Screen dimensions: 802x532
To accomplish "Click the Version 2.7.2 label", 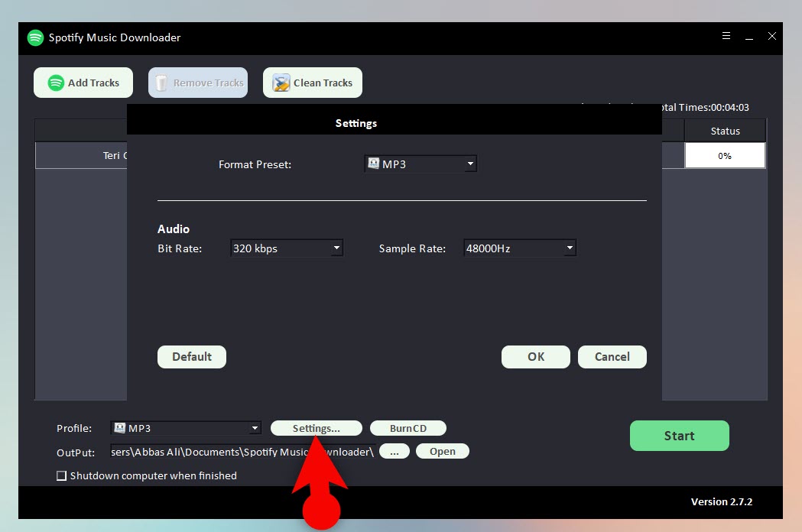I will tap(721, 502).
